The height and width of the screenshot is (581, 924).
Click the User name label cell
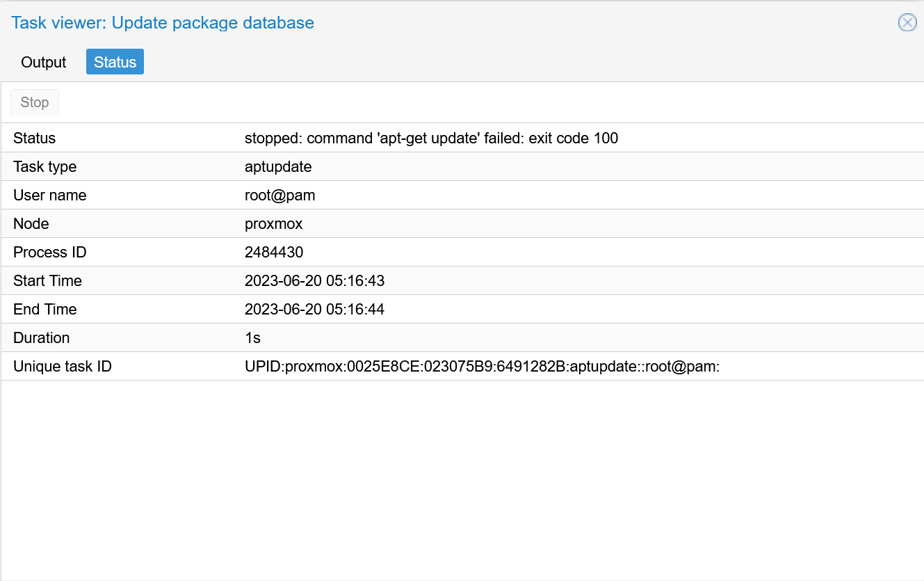[x=50, y=195]
